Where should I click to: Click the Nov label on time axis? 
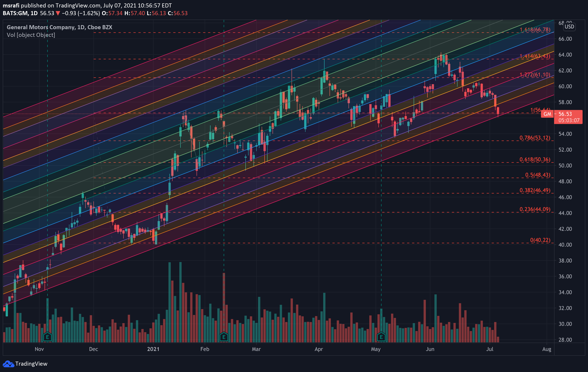coord(39,349)
